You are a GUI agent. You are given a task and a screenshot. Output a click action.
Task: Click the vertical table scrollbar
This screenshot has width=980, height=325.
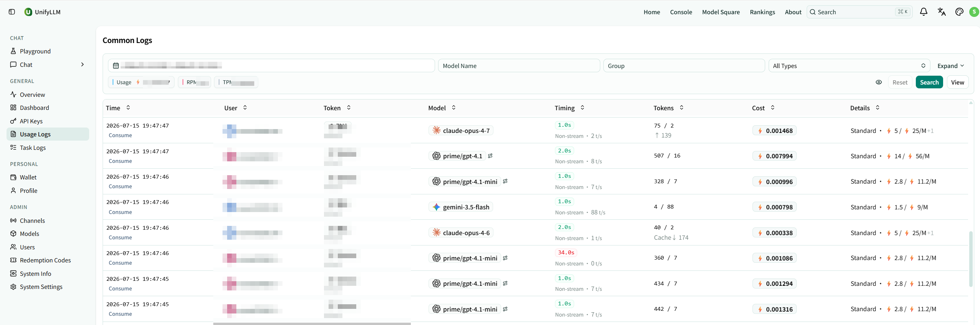(x=971, y=259)
